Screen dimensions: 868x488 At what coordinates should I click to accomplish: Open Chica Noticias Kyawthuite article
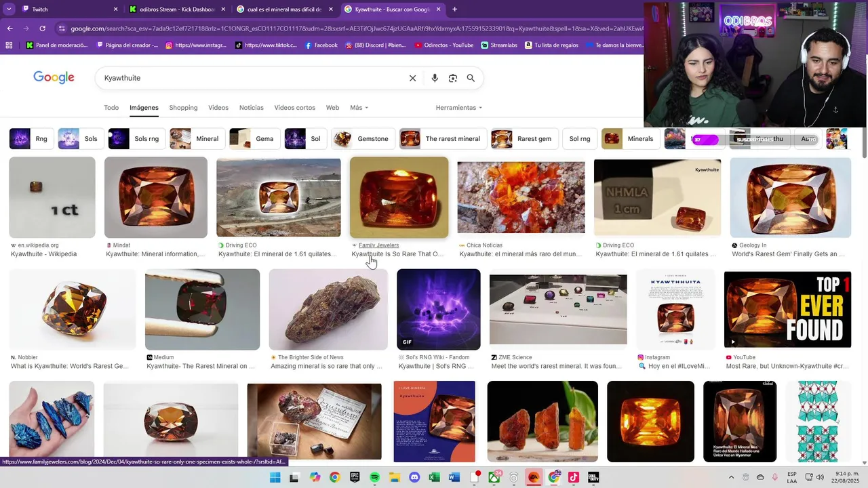tap(520, 254)
